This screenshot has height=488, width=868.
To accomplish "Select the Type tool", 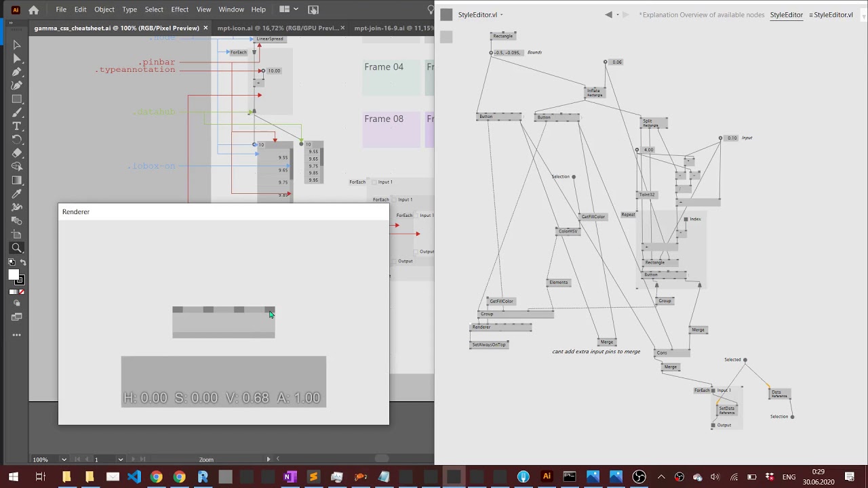I will coord(17,126).
